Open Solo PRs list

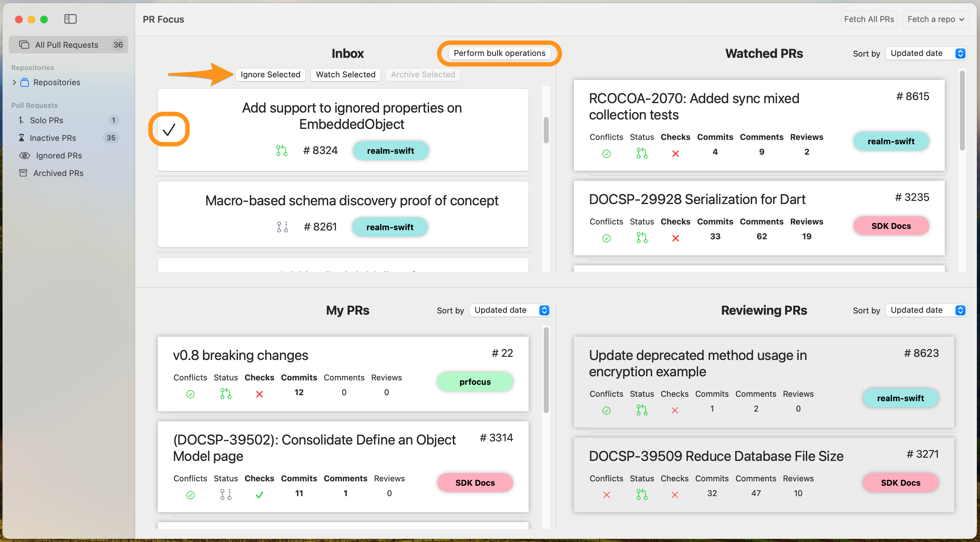69,120
